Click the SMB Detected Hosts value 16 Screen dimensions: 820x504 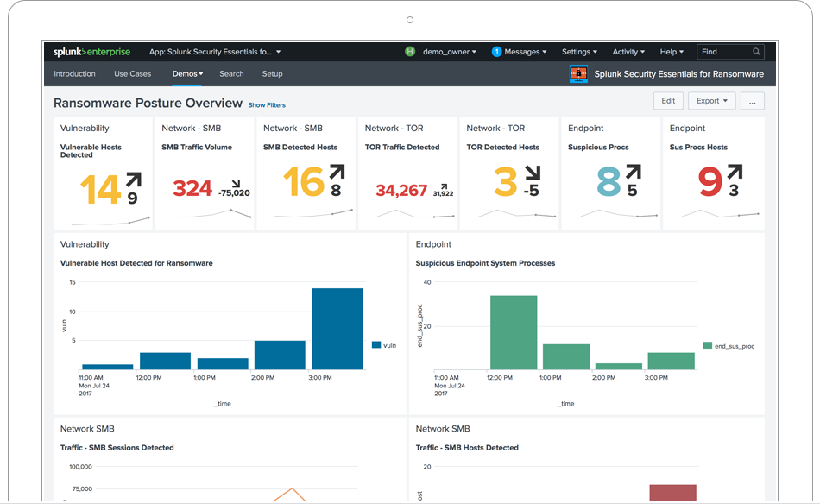[304, 181]
